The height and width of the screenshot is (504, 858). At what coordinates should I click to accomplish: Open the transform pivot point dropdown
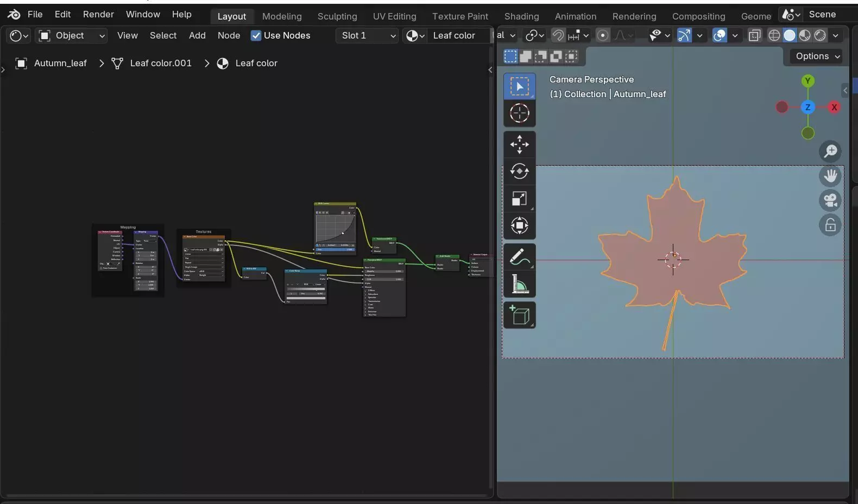coord(535,36)
